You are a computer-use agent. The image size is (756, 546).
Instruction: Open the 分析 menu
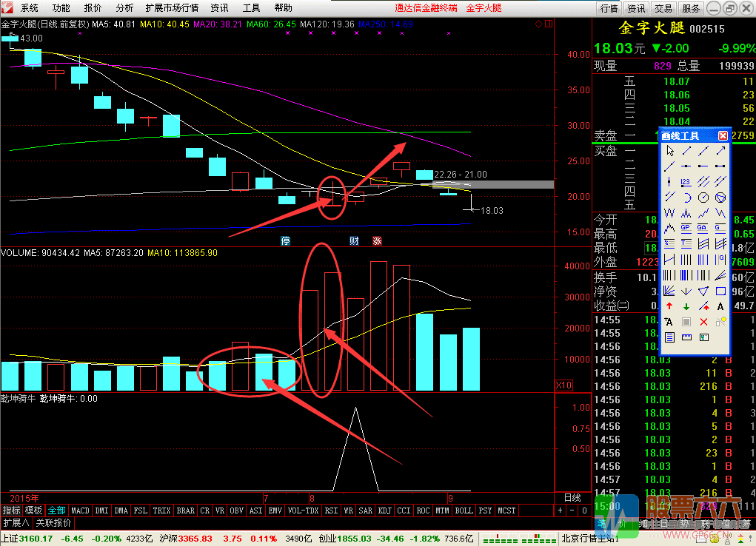pyautogui.click(x=124, y=7)
